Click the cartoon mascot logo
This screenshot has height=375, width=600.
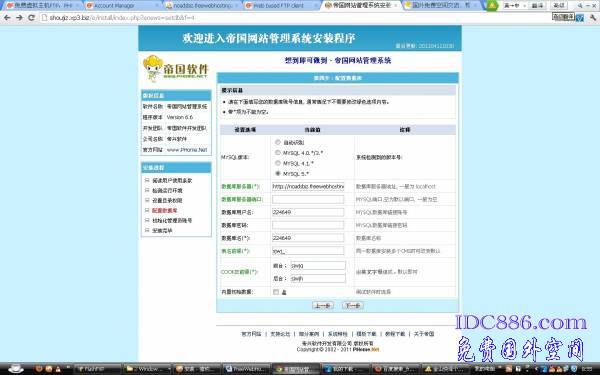point(153,68)
